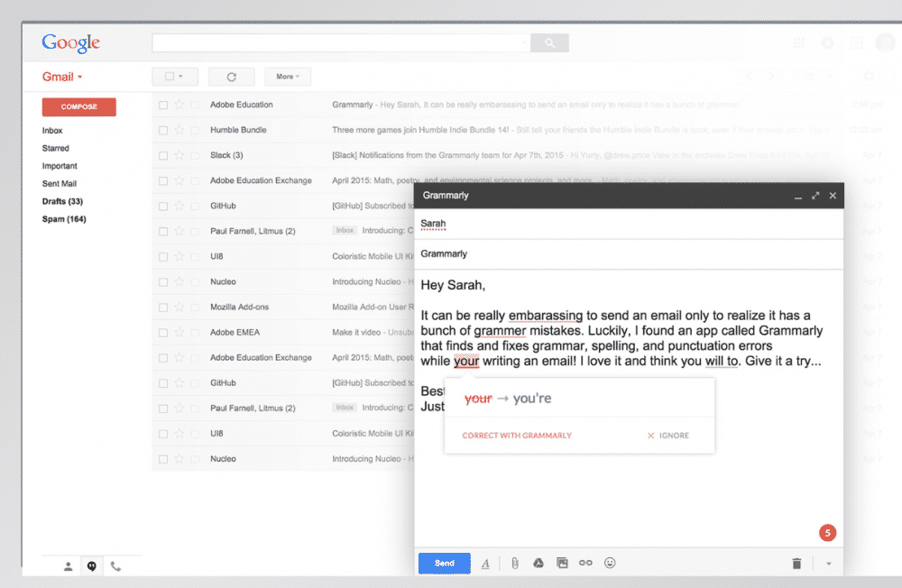Open the phone calls icon

click(x=115, y=566)
